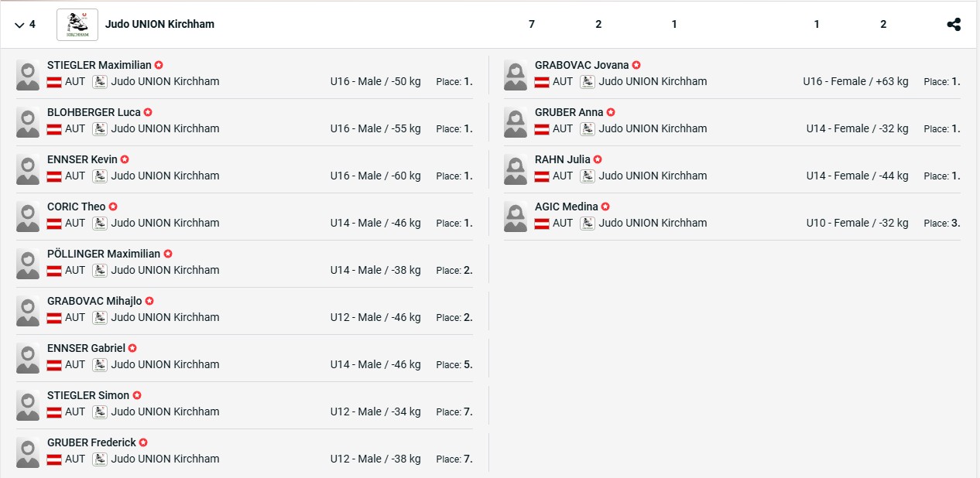Click the female avatar of GRUBER Anna
The image size is (980, 478).
pyautogui.click(x=516, y=122)
